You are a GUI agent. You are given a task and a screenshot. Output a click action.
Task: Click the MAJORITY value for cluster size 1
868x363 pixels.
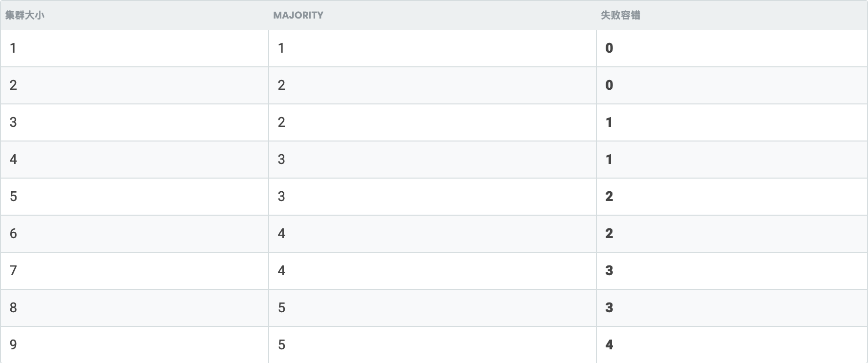(x=281, y=48)
